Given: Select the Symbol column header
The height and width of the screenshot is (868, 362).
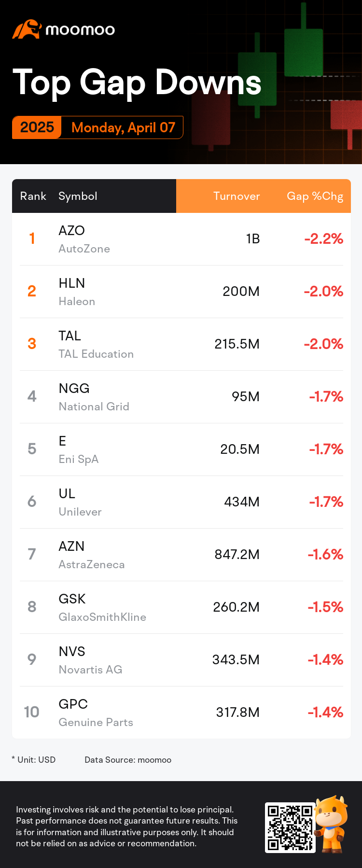Looking at the screenshot, I should (x=78, y=196).
